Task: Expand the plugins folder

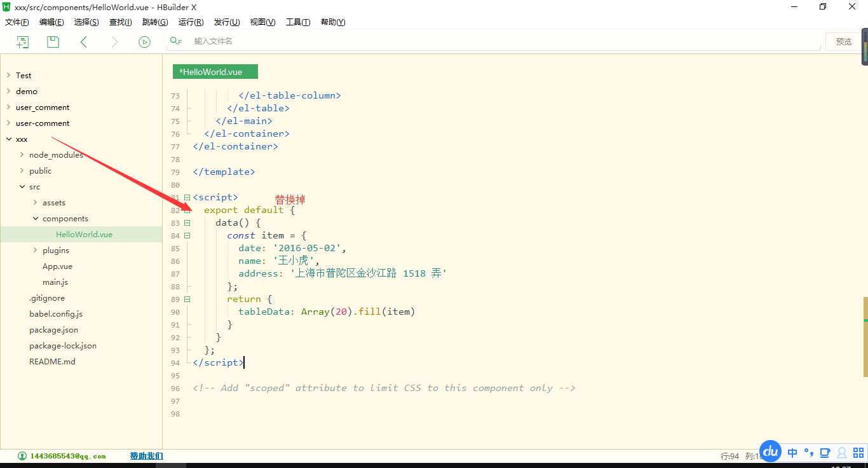Action: click(x=35, y=250)
